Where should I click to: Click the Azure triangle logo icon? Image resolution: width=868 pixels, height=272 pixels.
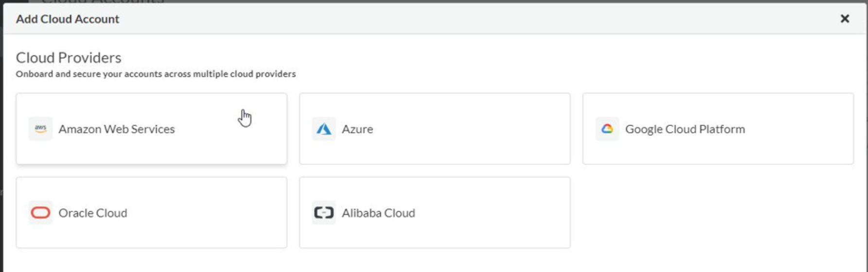[x=324, y=129]
